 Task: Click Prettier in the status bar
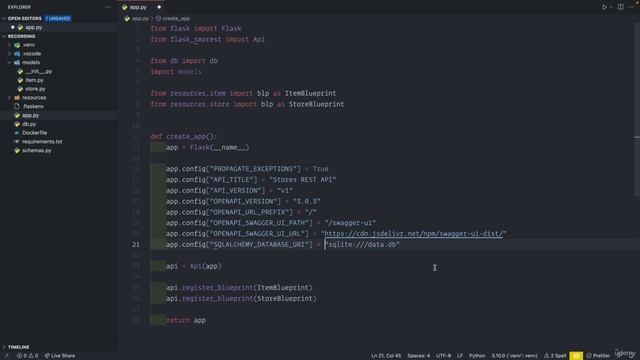tap(598, 356)
